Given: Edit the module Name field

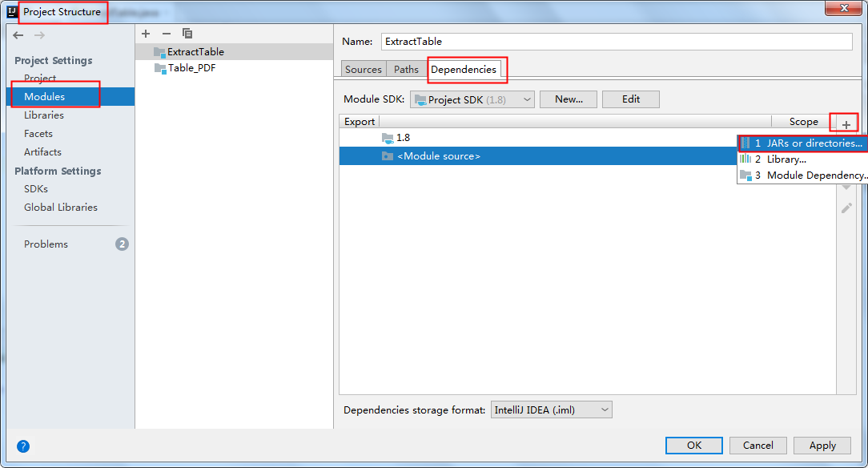Looking at the screenshot, I should click(617, 42).
